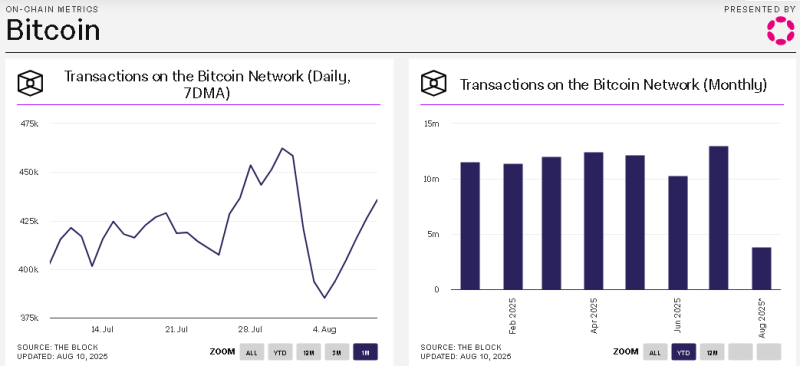Viewport: 800px width, 366px height.
Task: Click the tallest bar for July 2025
Action: click(719, 218)
